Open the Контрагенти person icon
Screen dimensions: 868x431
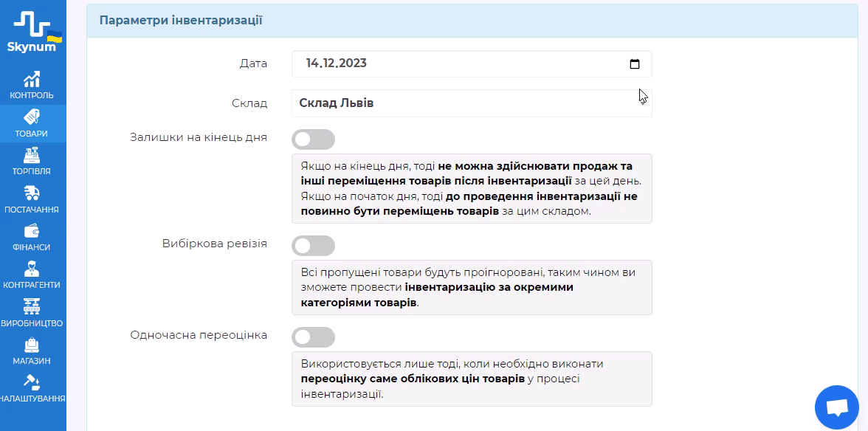tap(32, 269)
